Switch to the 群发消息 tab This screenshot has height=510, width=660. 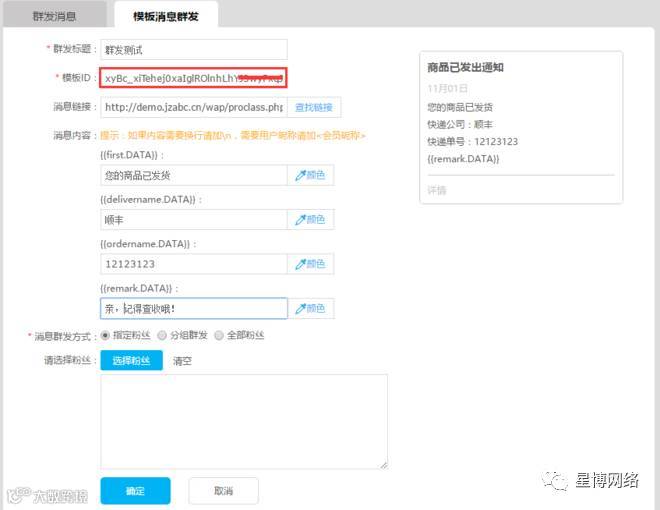click(55, 16)
